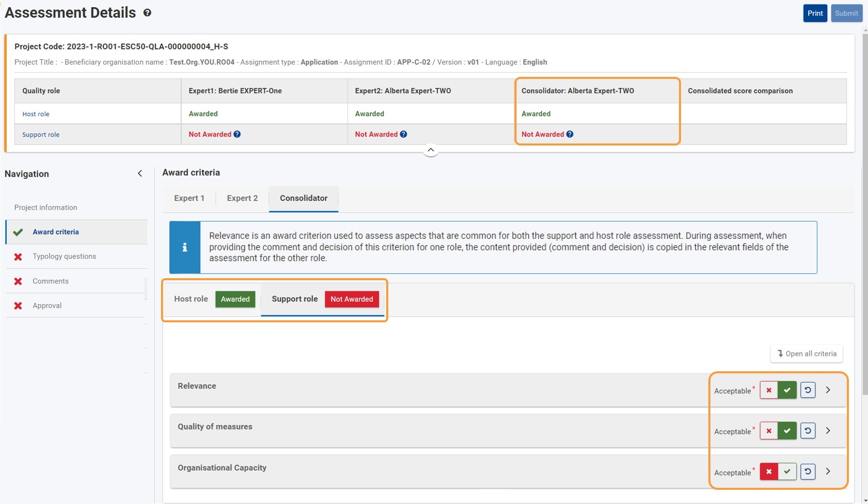Click the blue info icon in the relevance notice

click(x=185, y=247)
